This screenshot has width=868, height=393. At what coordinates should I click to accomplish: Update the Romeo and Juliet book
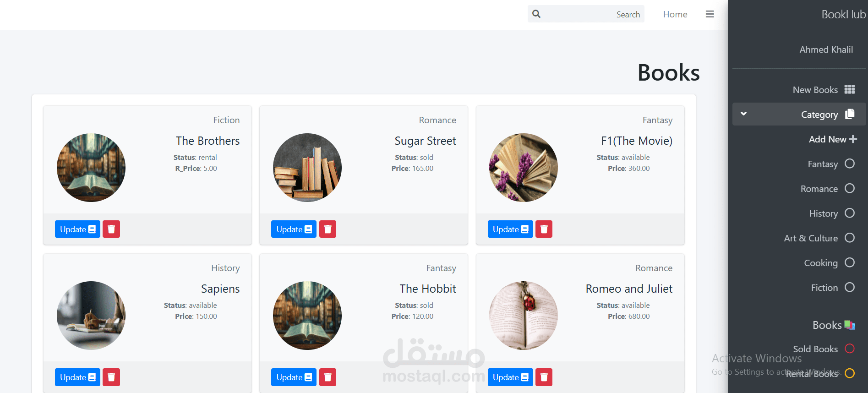pyautogui.click(x=510, y=377)
